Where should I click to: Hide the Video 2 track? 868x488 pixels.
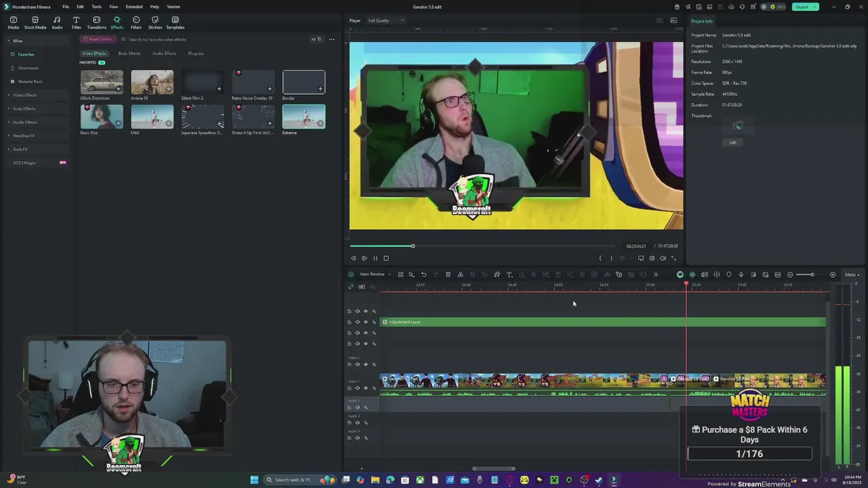pyautogui.click(x=366, y=365)
